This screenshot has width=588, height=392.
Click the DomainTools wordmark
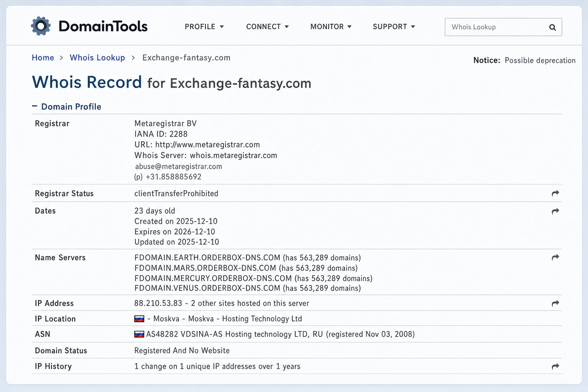(x=103, y=26)
